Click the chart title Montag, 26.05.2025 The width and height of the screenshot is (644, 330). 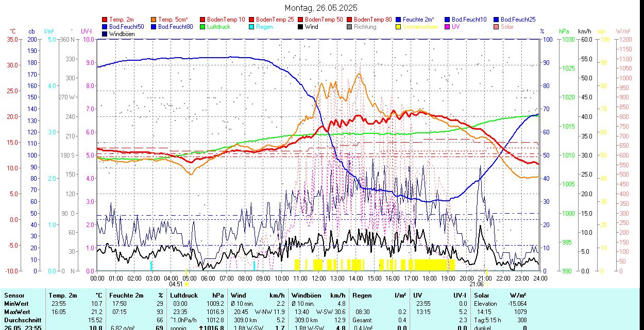(x=321, y=8)
